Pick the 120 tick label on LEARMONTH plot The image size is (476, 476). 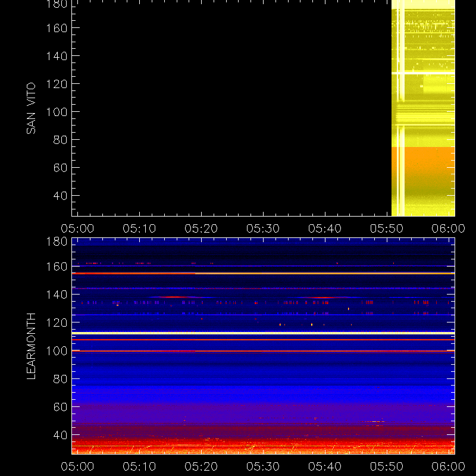click(57, 322)
